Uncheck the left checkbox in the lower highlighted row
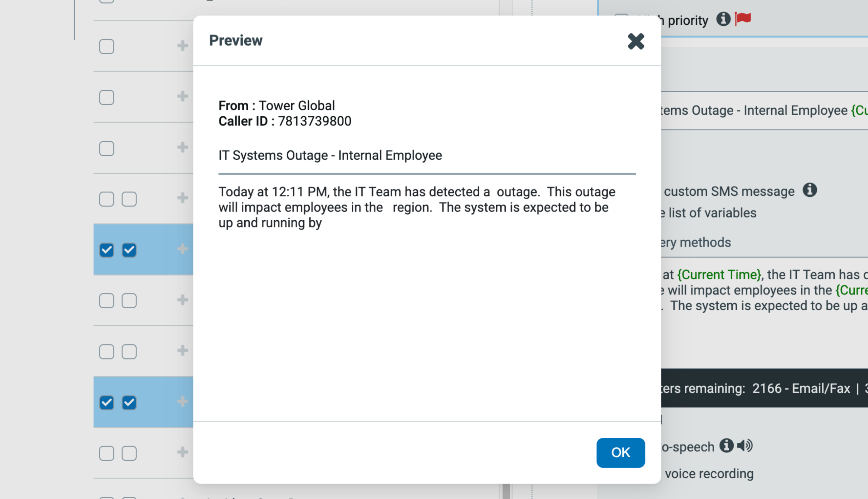868x499 pixels. click(106, 402)
